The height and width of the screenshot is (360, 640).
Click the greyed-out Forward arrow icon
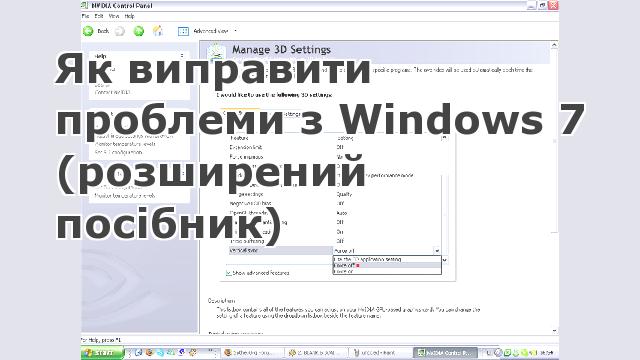click(120, 31)
